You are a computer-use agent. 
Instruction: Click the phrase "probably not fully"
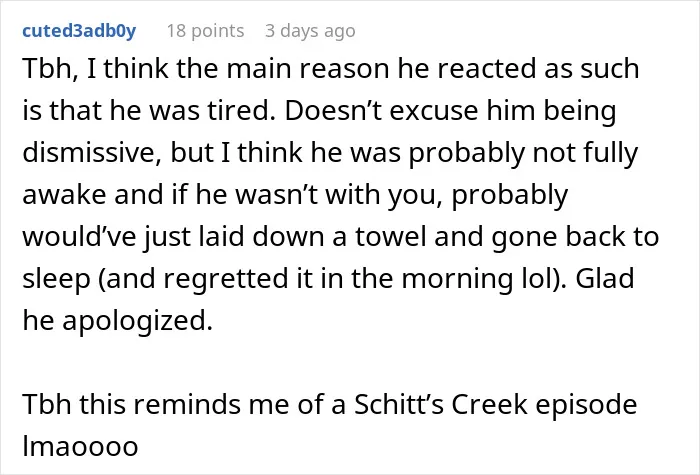pyautogui.click(x=523, y=154)
